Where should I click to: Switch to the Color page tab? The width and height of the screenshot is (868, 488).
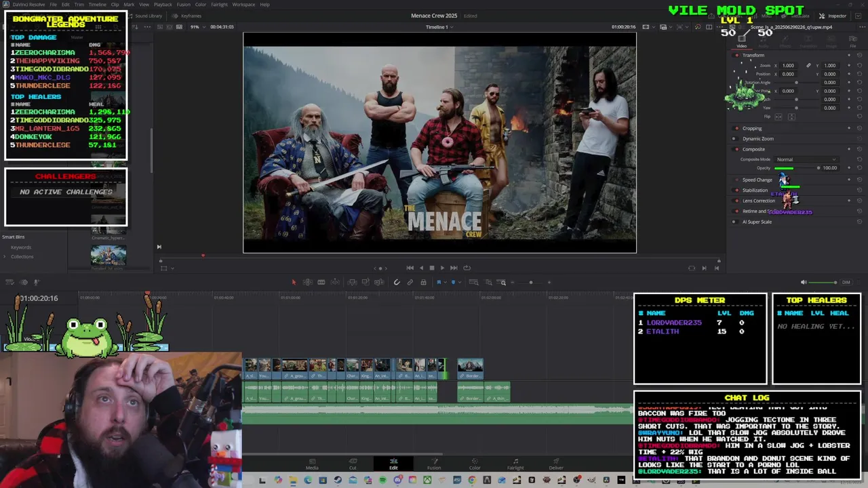475,464
